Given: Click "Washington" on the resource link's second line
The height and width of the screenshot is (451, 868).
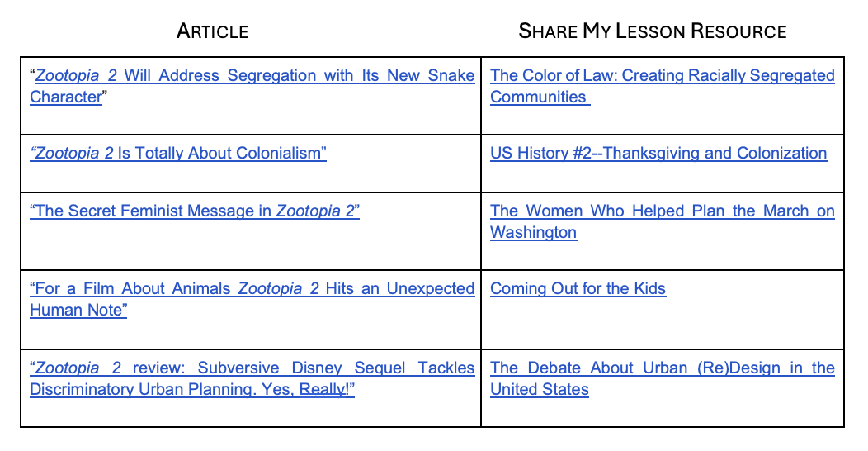Looking at the screenshot, I should click(x=533, y=233).
